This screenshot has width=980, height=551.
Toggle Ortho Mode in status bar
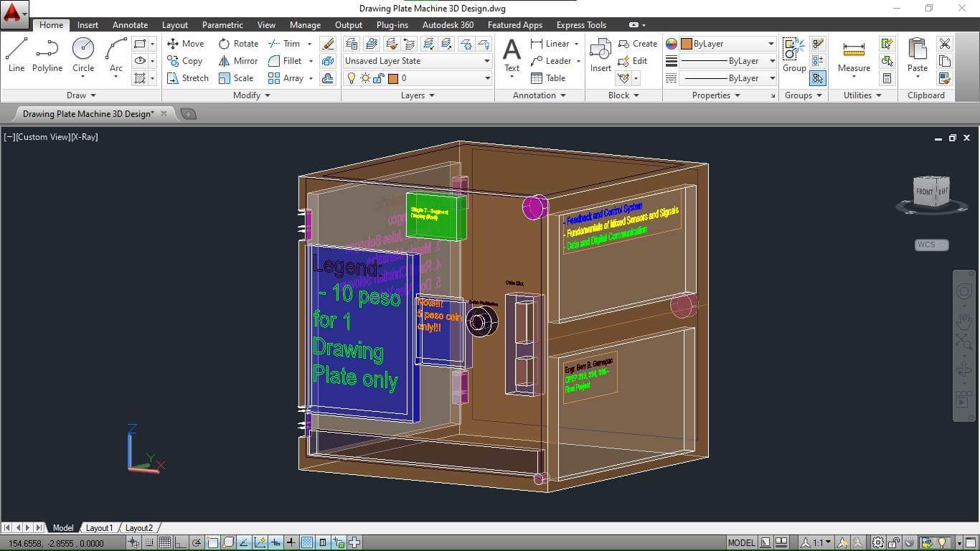[x=180, y=543]
